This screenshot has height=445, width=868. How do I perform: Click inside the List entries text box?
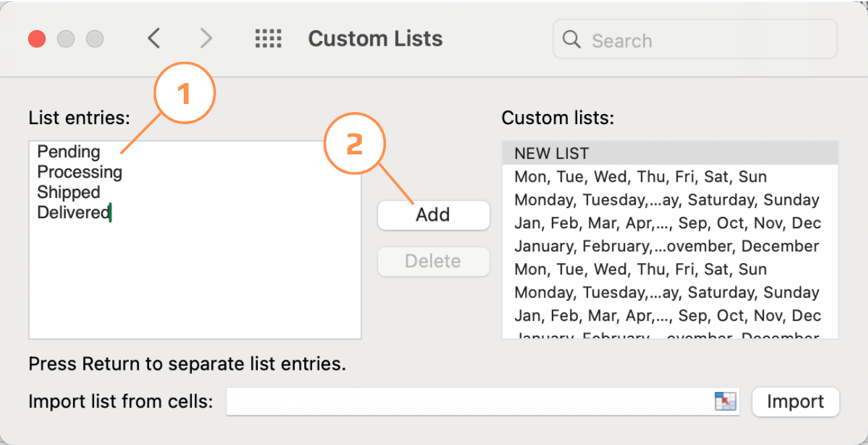coord(195,282)
